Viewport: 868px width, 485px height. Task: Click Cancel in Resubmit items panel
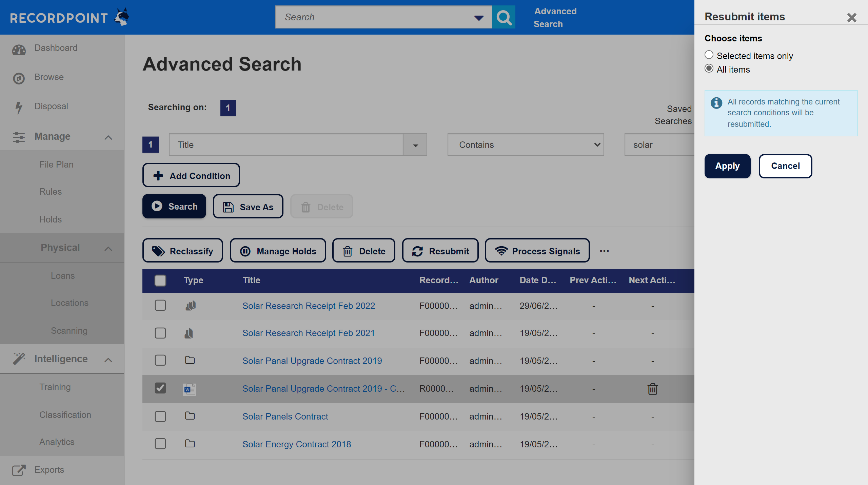(x=785, y=166)
